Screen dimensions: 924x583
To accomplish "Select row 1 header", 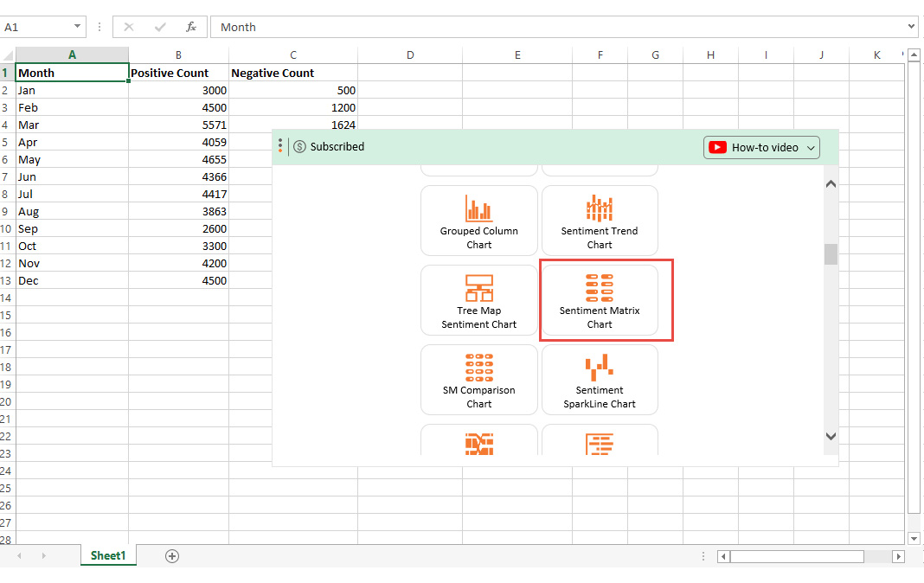I will tap(7, 73).
